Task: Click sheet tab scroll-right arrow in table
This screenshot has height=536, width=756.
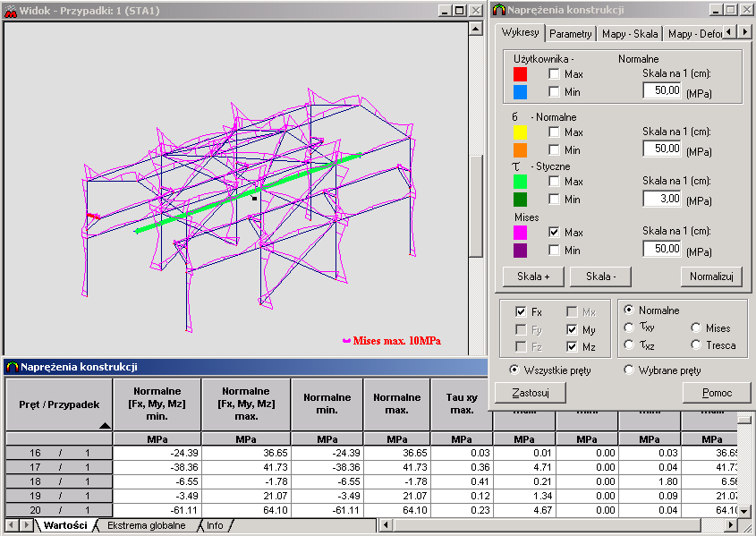Action: pyautogui.click(x=26, y=525)
